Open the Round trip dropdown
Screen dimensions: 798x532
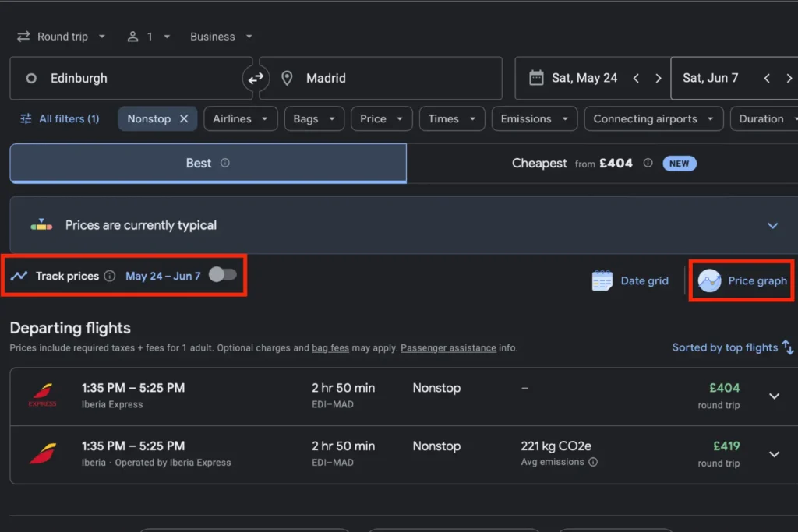coord(61,37)
